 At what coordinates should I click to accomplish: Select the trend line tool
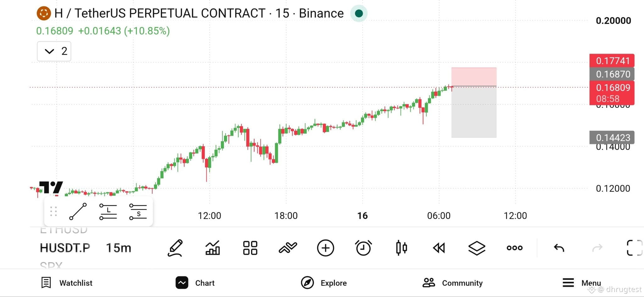pyautogui.click(x=78, y=212)
